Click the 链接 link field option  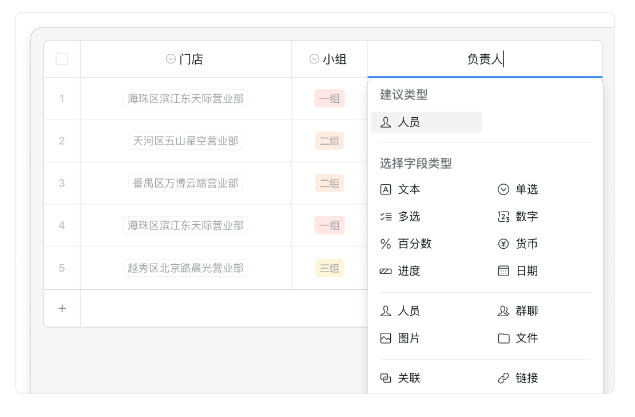(x=517, y=378)
